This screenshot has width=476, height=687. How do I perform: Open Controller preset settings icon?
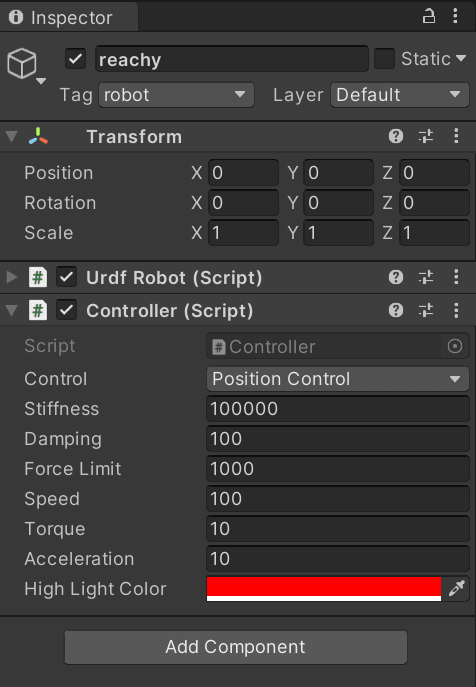point(426,311)
